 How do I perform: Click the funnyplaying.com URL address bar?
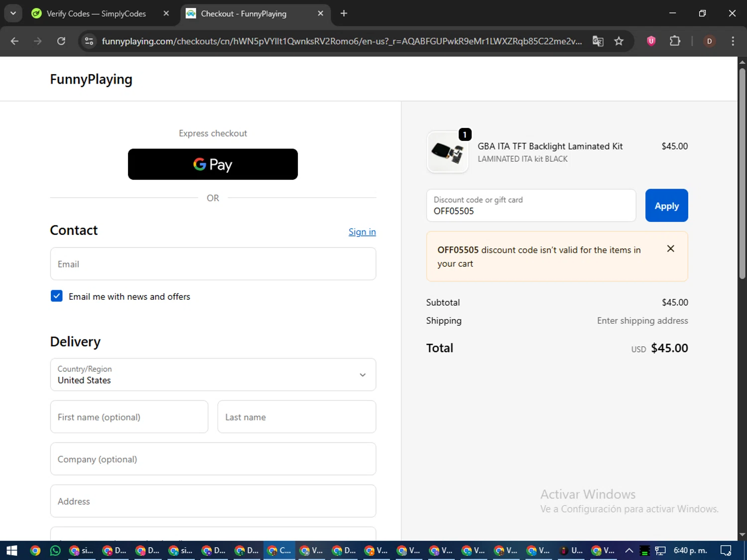[342, 41]
